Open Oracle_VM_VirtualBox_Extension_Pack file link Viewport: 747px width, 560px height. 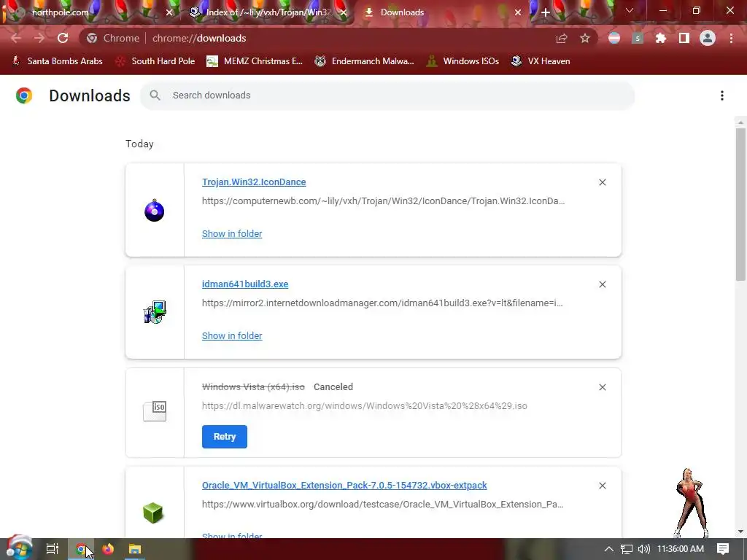344,485
